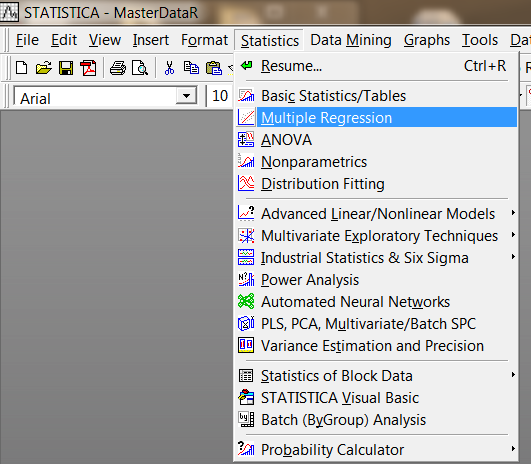The width and height of the screenshot is (531, 464).
Task: Click the Advanced Linear/Nonlinear Models icon
Action: [x=246, y=213]
